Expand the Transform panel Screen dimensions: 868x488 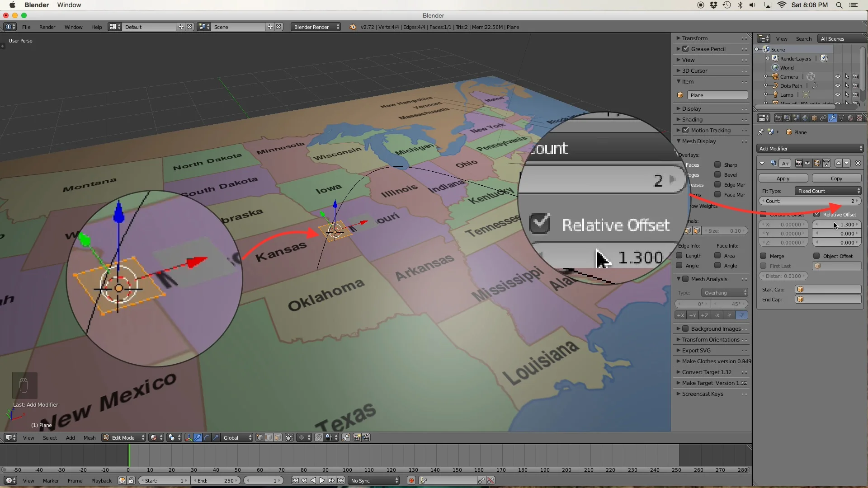click(x=694, y=38)
